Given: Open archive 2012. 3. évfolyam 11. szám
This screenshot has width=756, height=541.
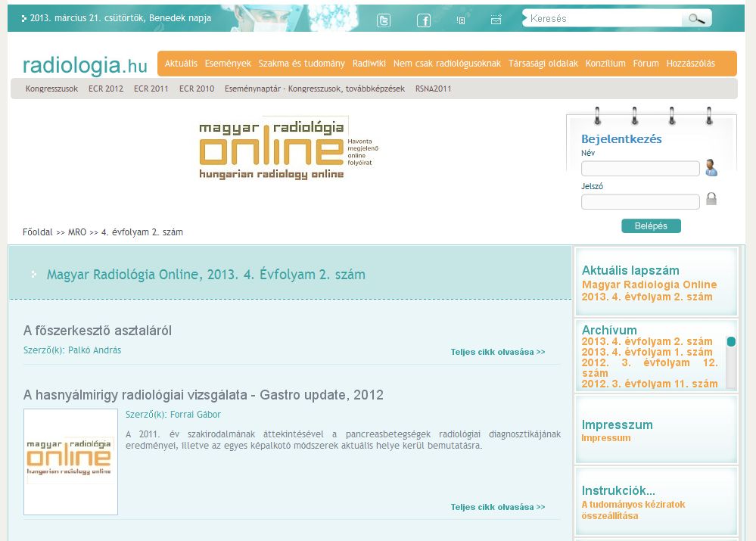Looking at the screenshot, I should pos(649,384).
